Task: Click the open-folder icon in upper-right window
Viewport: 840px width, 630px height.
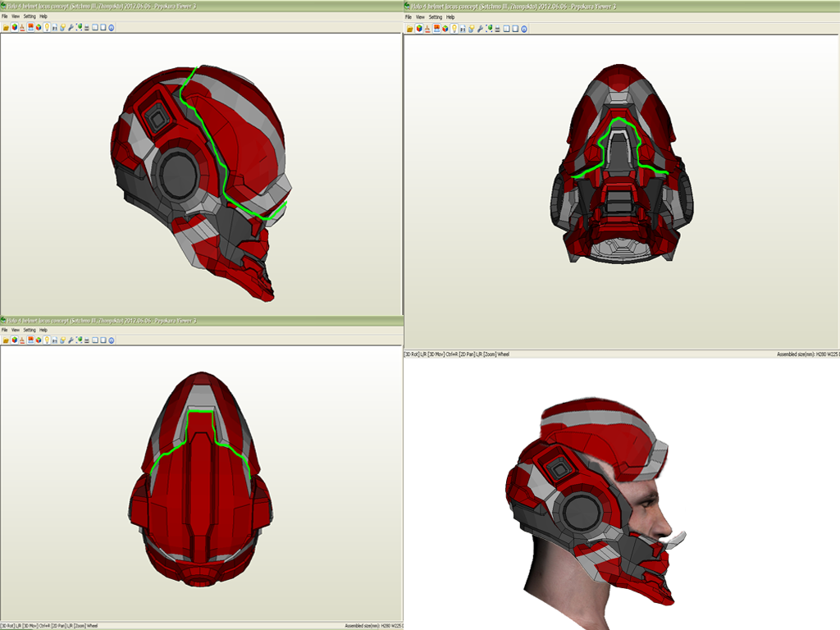Action: [410, 29]
